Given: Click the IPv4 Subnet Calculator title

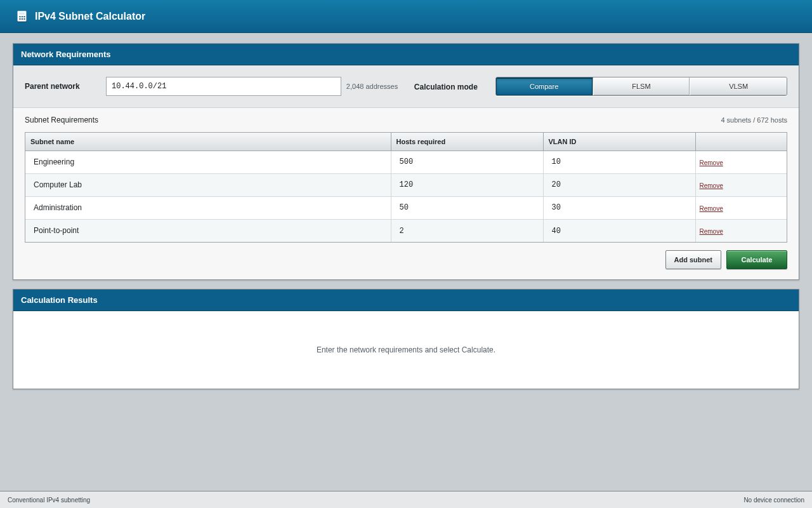Looking at the screenshot, I should (x=90, y=17).
